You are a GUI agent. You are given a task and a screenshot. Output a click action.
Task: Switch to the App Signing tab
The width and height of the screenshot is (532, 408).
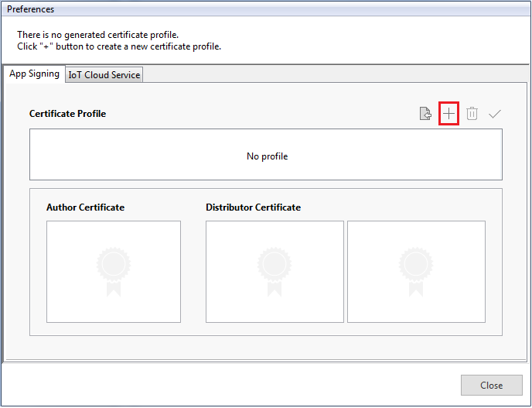click(34, 74)
